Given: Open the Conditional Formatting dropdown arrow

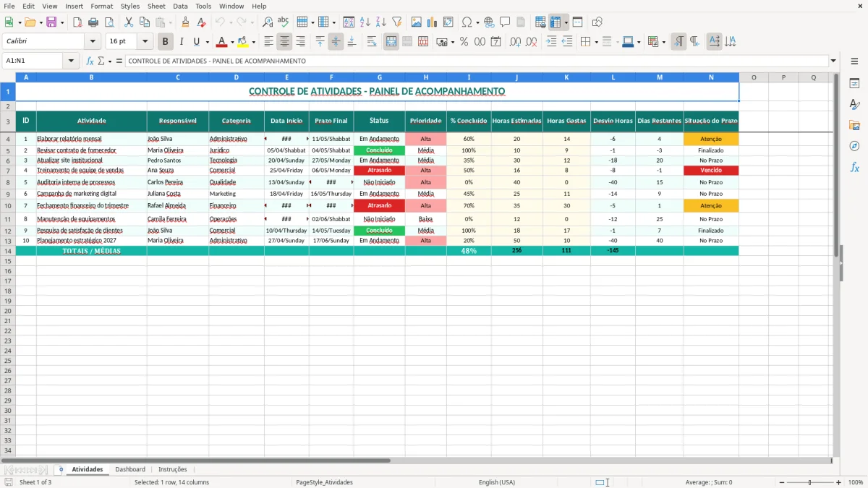Looking at the screenshot, I should (663, 42).
